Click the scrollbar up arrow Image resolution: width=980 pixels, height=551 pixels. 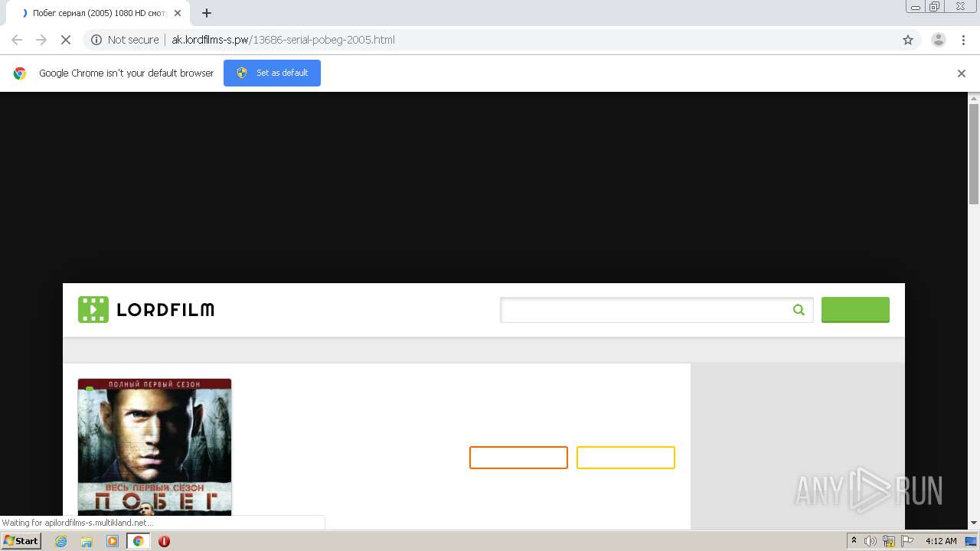(x=974, y=98)
